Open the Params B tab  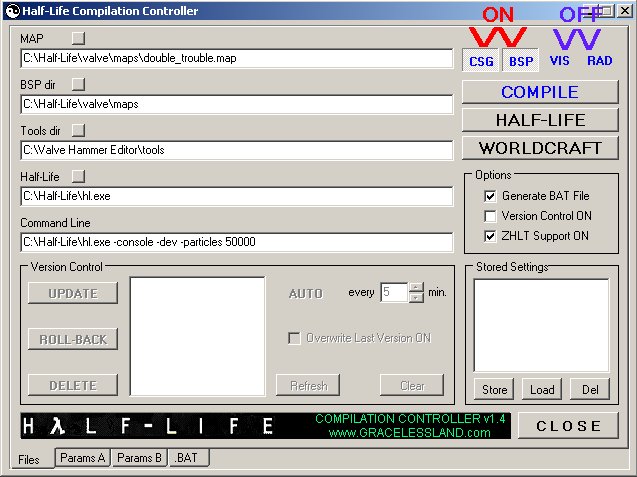138,458
